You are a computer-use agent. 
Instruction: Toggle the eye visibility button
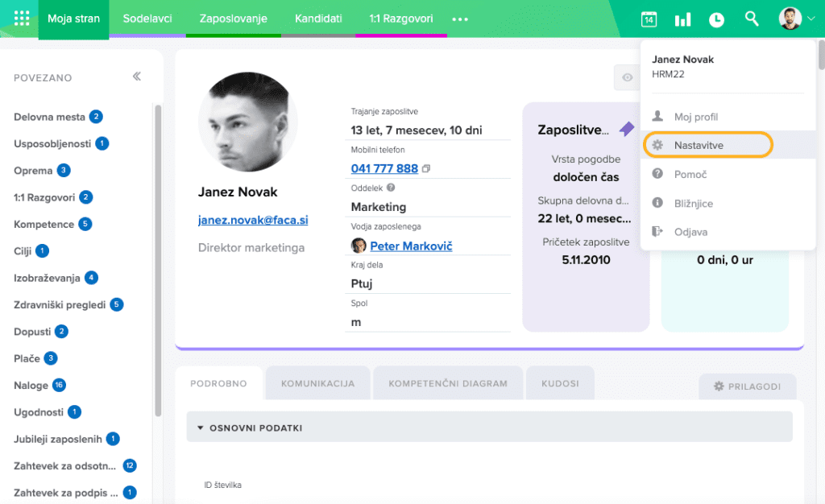(x=627, y=77)
